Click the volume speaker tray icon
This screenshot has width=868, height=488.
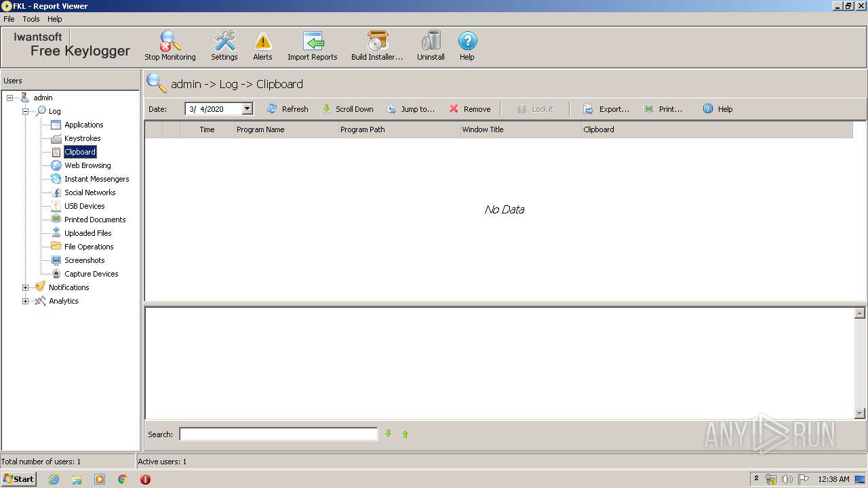point(787,479)
